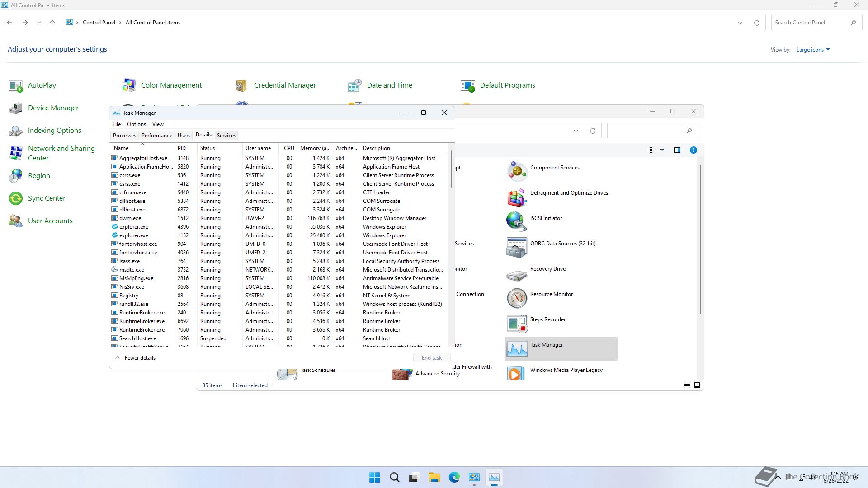Switch Tools window to details view
The image size is (868, 488).
(x=687, y=385)
